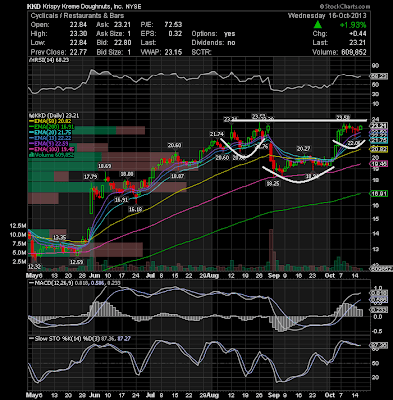Click the Bid price 22.80 value
Image resolution: width=393 pixels, height=400 pixels.
122,43
